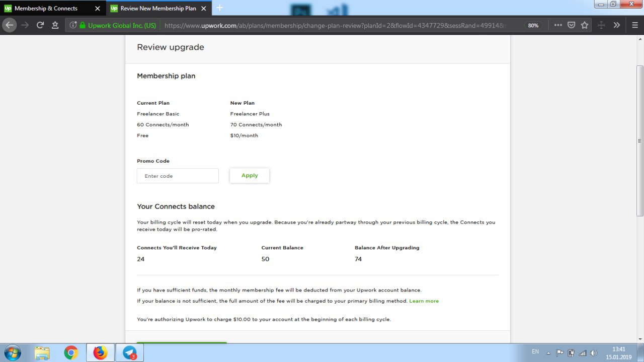644x362 pixels.
Task: Go back to the previous page
Action: coord(10,25)
